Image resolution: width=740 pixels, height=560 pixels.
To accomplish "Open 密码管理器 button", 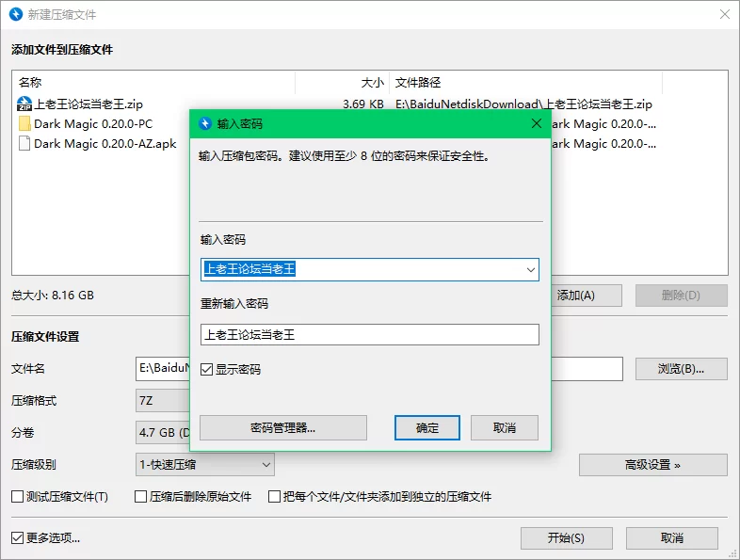I will [283, 428].
